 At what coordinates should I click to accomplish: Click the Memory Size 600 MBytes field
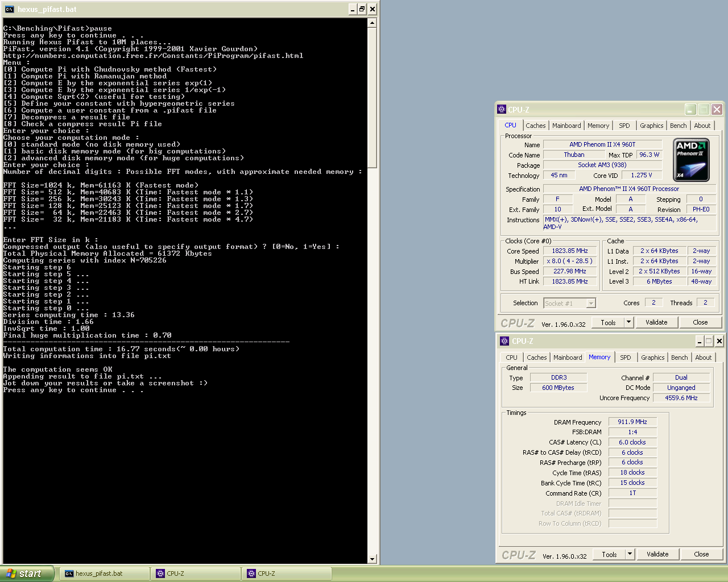coord(559,388)
